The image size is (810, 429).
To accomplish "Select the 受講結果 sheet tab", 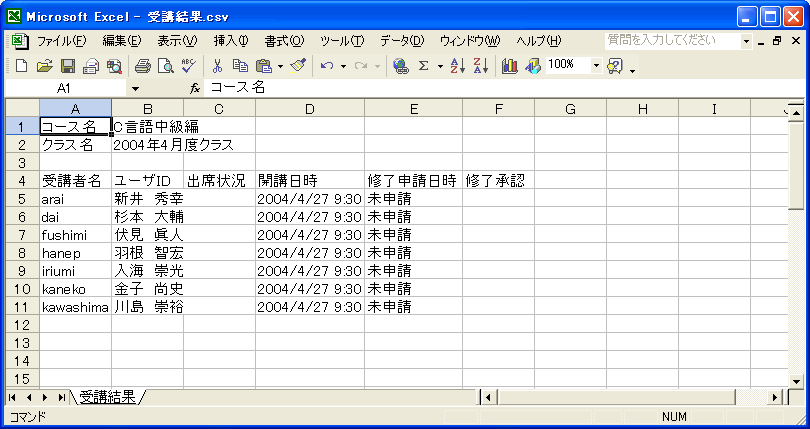I will (107, 397).
